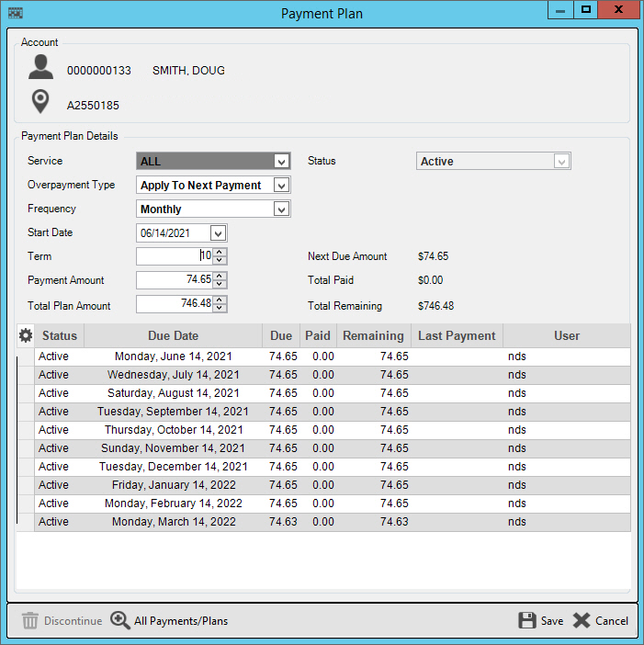The width and height of the screenshot is (644, 645).
Task: Click the Save floppy disk icon
Action: coord(526,620)
